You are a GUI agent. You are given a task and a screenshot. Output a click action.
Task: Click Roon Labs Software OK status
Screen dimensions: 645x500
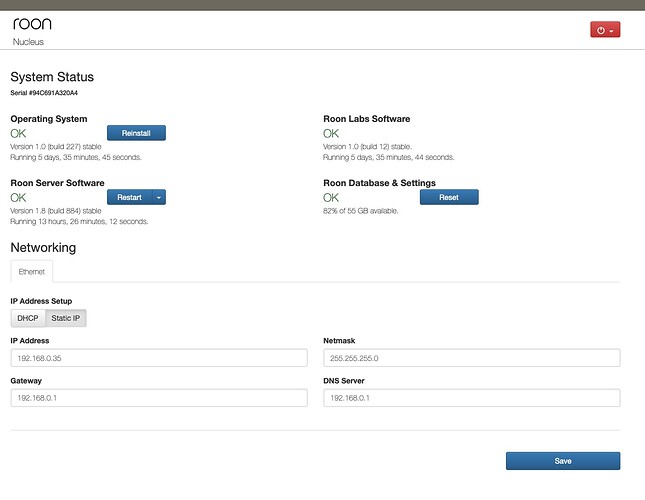pos(331,134)
